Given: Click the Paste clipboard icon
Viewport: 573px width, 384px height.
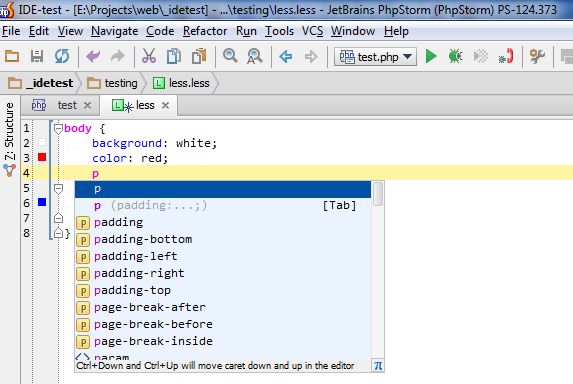Looking at the screenshot, I should point(199,56).
